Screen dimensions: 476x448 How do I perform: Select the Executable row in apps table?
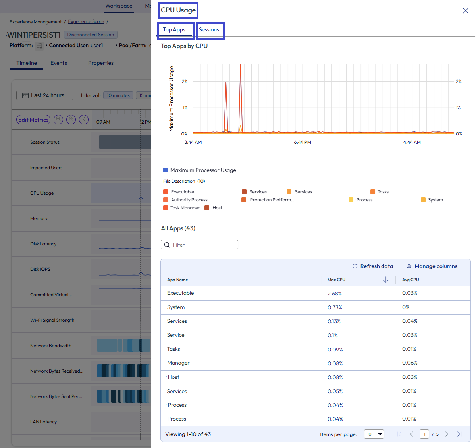click(x=315, y=293)
